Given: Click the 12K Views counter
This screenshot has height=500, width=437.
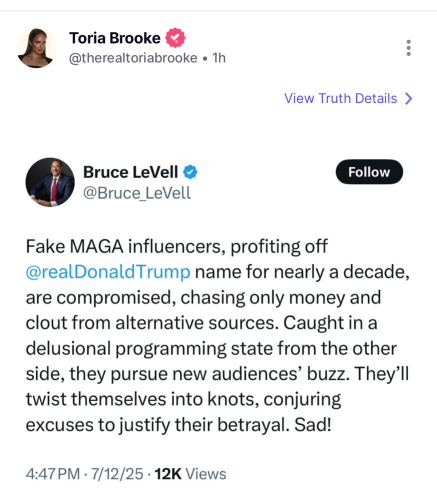Looking at the screenshot, I should coord(190,474).
